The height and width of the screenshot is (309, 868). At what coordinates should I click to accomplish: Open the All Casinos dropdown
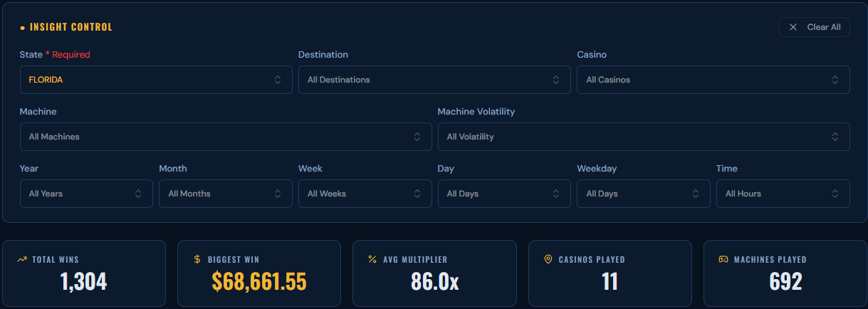tap(713, 80)
